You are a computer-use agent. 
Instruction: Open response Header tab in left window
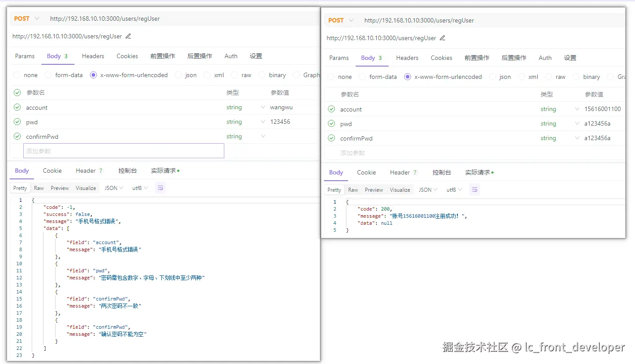pos(89,171)
